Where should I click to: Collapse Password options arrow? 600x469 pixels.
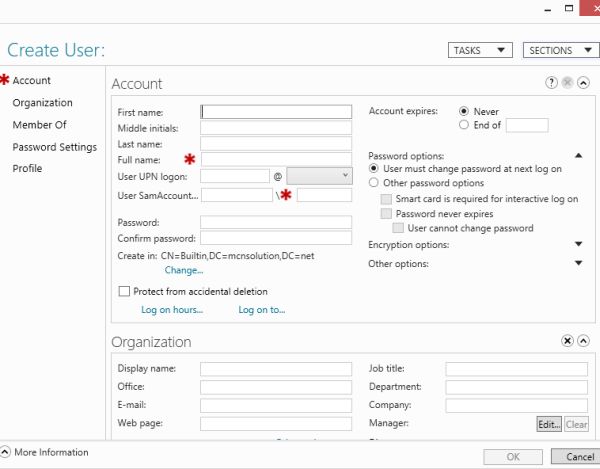579,155
